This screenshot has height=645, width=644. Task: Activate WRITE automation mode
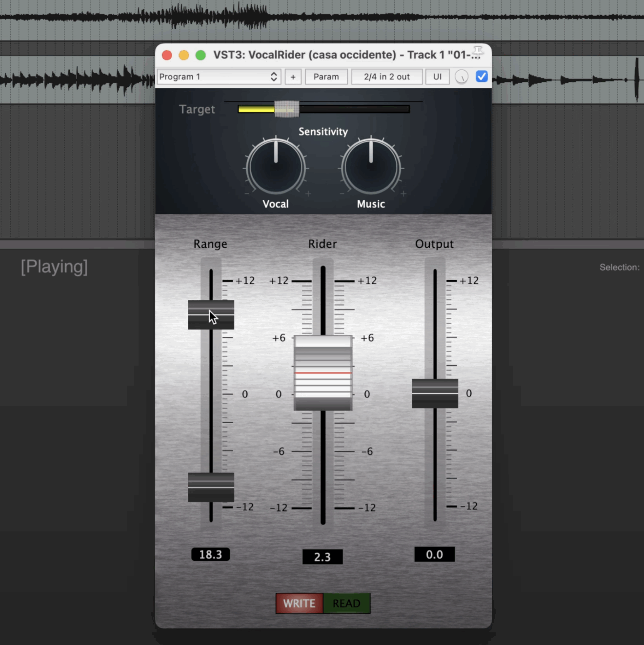click(299, 603)
